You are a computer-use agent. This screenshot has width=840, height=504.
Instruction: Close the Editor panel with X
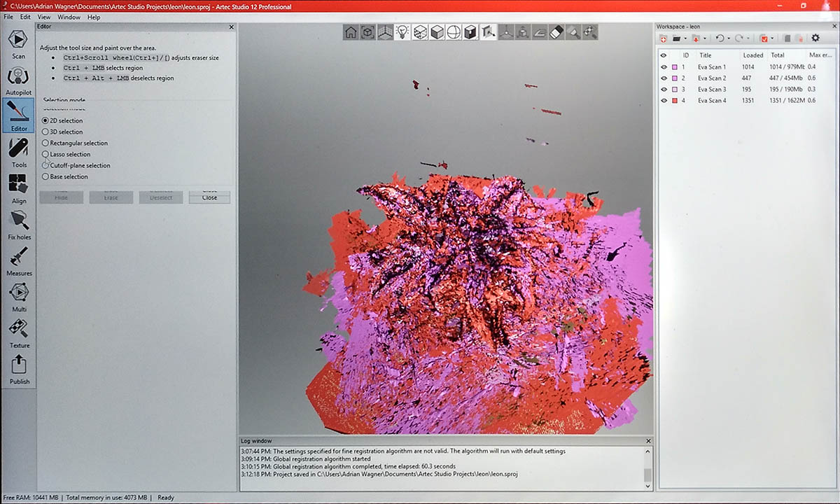[232, 27]
